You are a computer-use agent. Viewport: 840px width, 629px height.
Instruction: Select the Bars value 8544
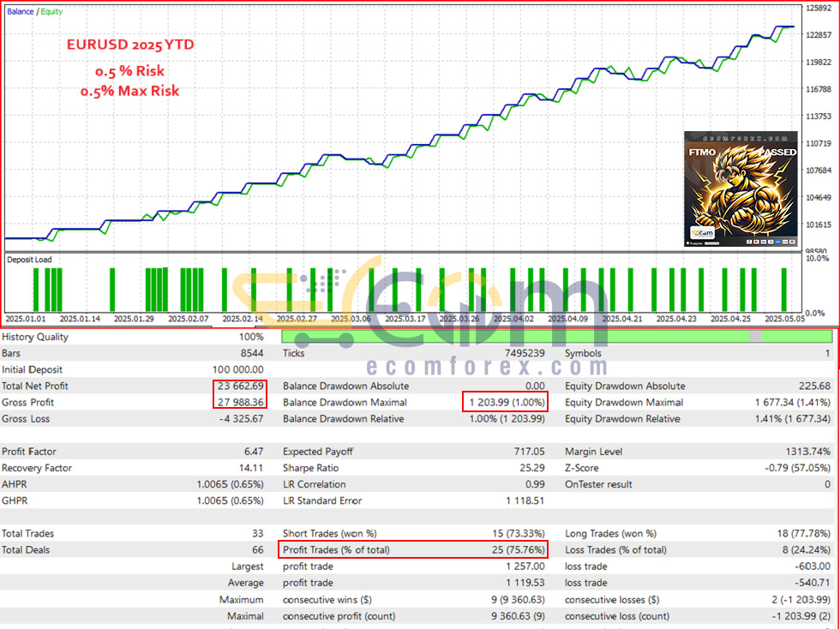click(x=252, y=354)
